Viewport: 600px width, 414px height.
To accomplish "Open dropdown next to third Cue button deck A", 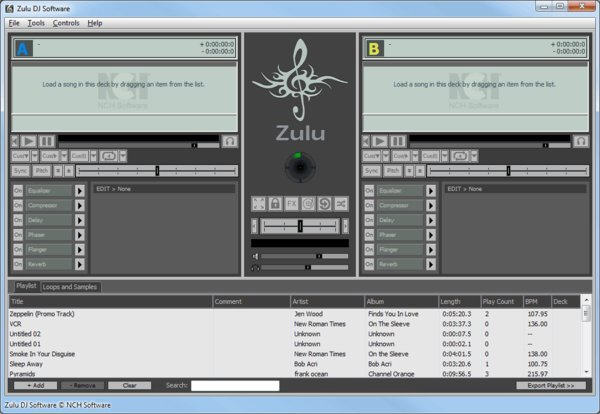I will [x=94, y=156].
